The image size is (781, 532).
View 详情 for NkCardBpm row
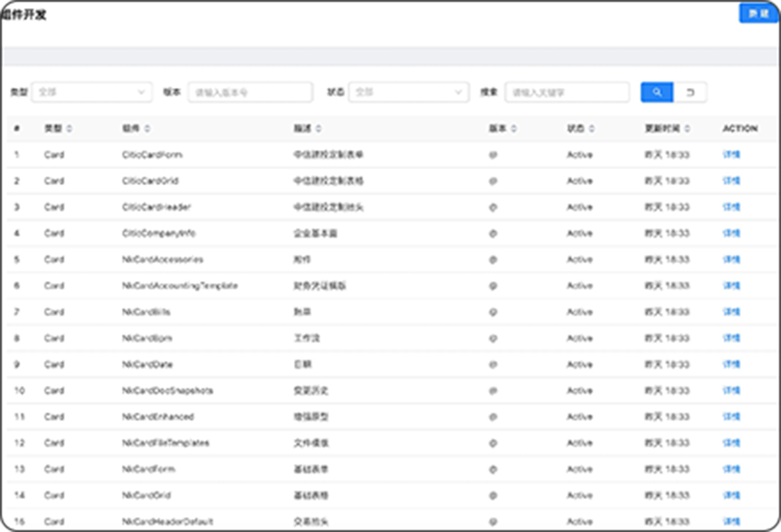731,338
